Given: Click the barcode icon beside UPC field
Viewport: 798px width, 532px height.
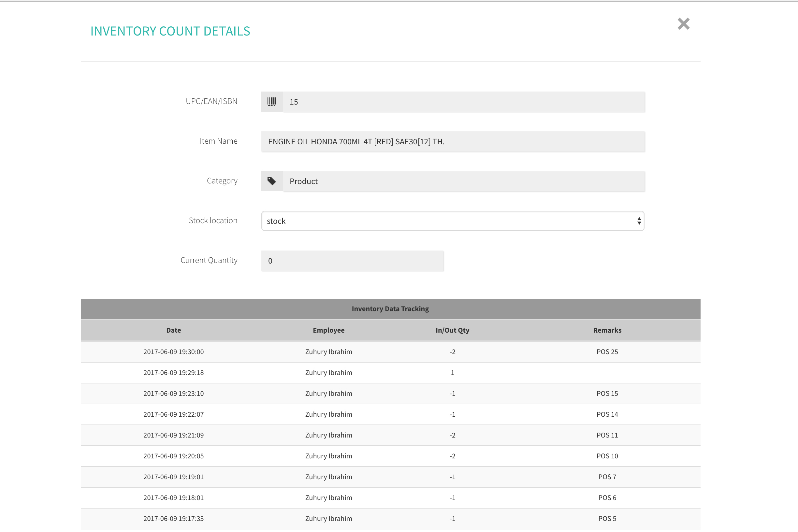Looking at the screenshot, I should pos(272,101).
